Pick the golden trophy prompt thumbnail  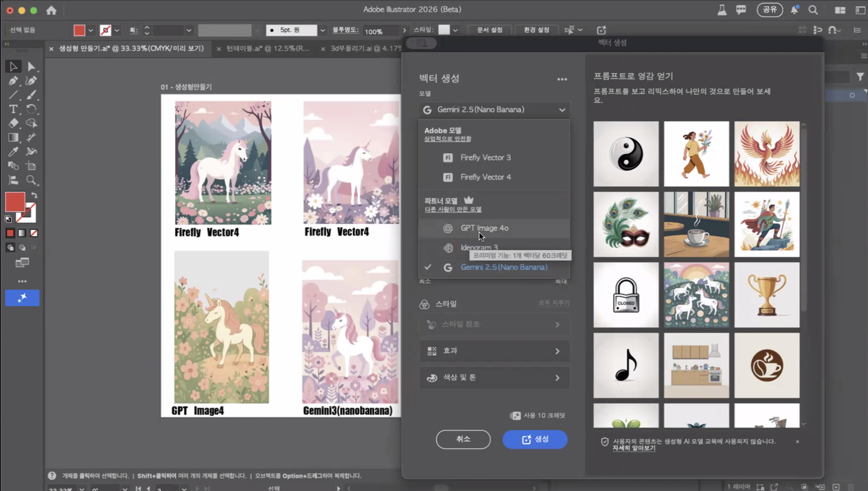(767, 295)
